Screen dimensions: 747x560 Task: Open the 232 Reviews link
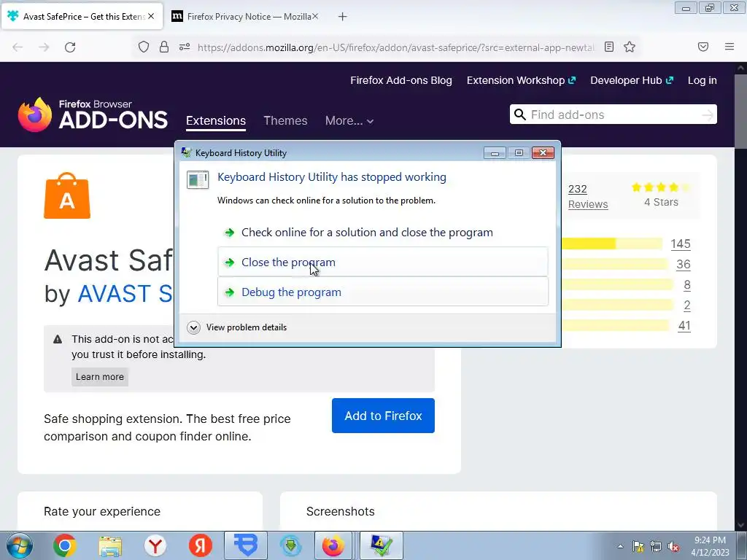[588, 196]
